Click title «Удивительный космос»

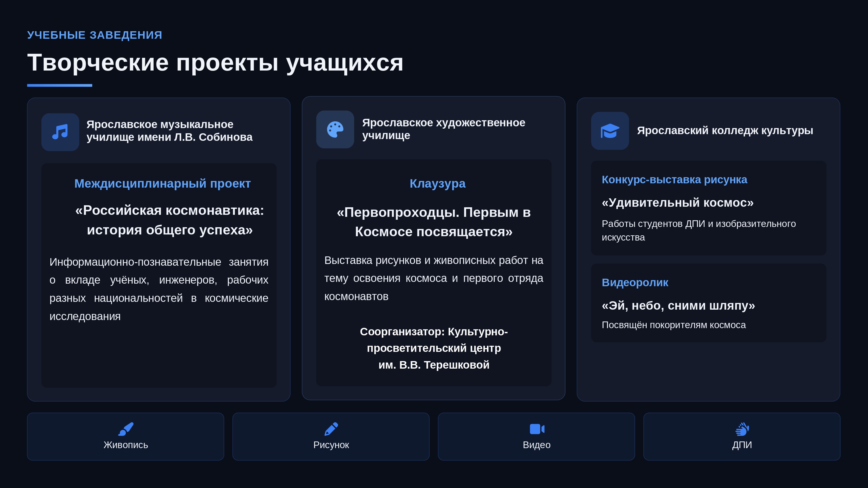click(x=677, y=203)
